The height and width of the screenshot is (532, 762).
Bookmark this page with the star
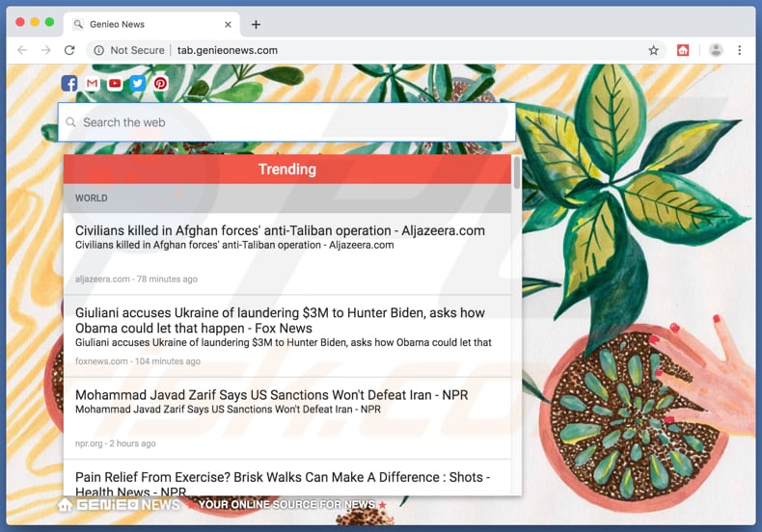(x=654, y=50)
